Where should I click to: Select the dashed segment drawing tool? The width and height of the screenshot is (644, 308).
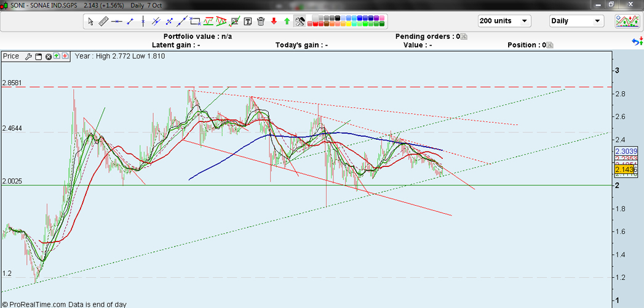[x=169, y=21]
